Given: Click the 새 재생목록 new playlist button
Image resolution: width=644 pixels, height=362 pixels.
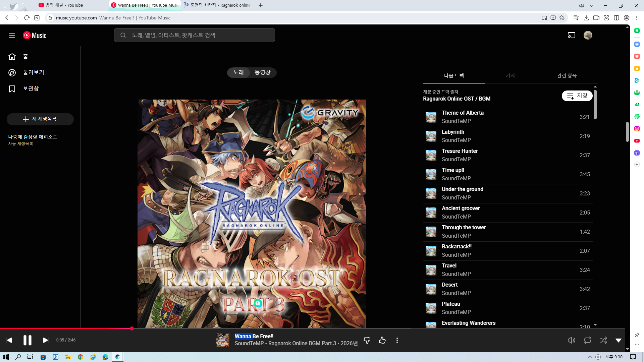Looking at the screenshot, I should [x=40, y=119].
